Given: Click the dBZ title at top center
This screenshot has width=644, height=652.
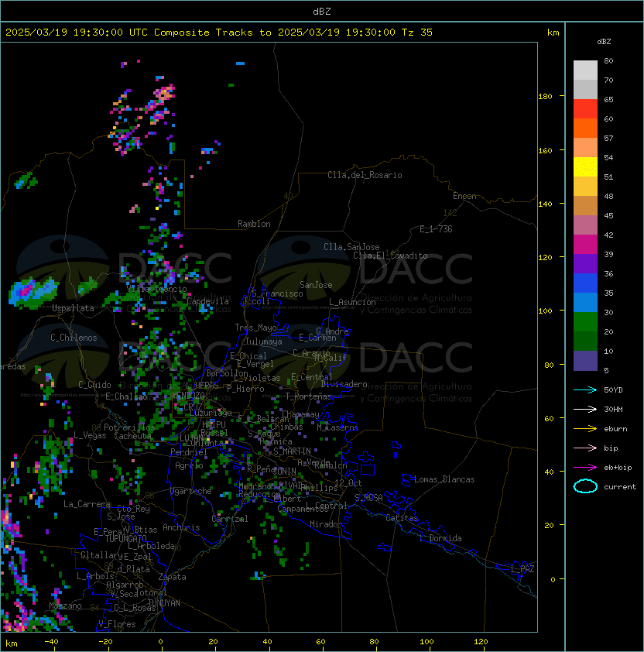Looking at the screenshot, I should coord(322,12).
